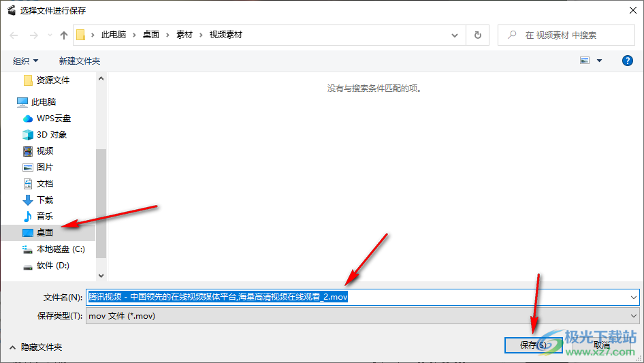
Task: Click the 取消 button
Action: [x=601, y=345]
